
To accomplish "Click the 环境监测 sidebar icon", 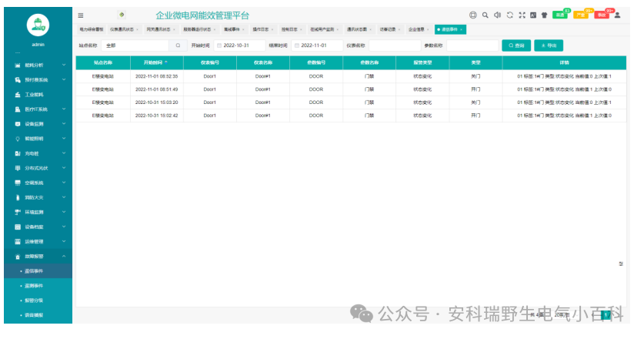I will tap(17, 213).
